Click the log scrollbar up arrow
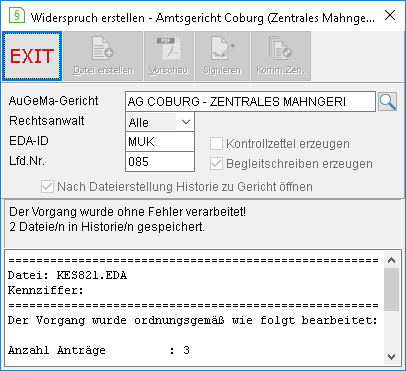 (392, 260)
